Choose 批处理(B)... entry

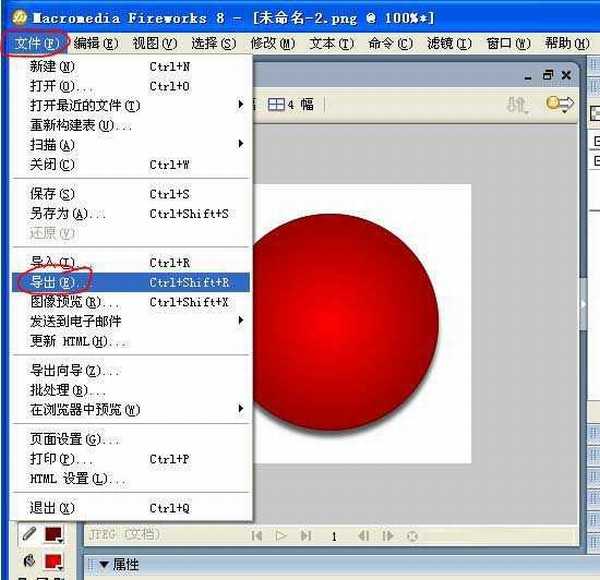click(x=131, y=390)
